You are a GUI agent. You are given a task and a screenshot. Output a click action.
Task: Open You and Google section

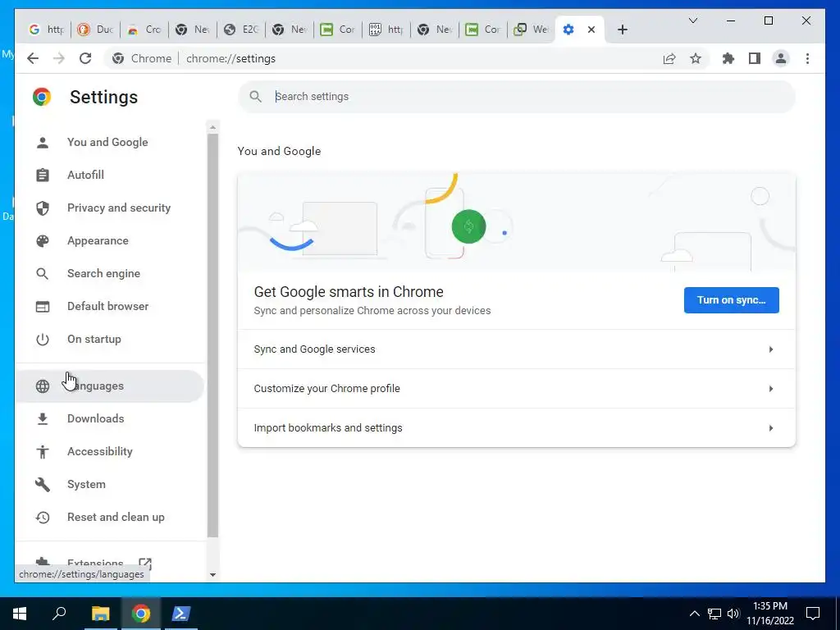pos(110,142)
